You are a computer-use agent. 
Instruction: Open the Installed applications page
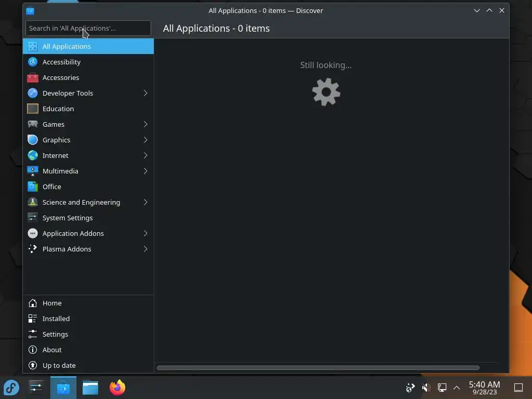[x=88, y=318]
